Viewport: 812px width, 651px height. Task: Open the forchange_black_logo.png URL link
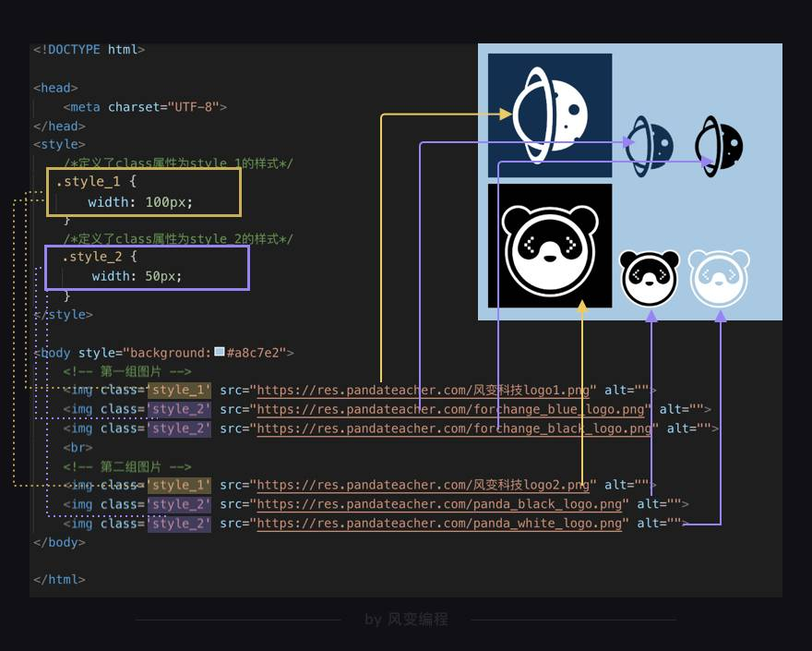click(454, 428)
